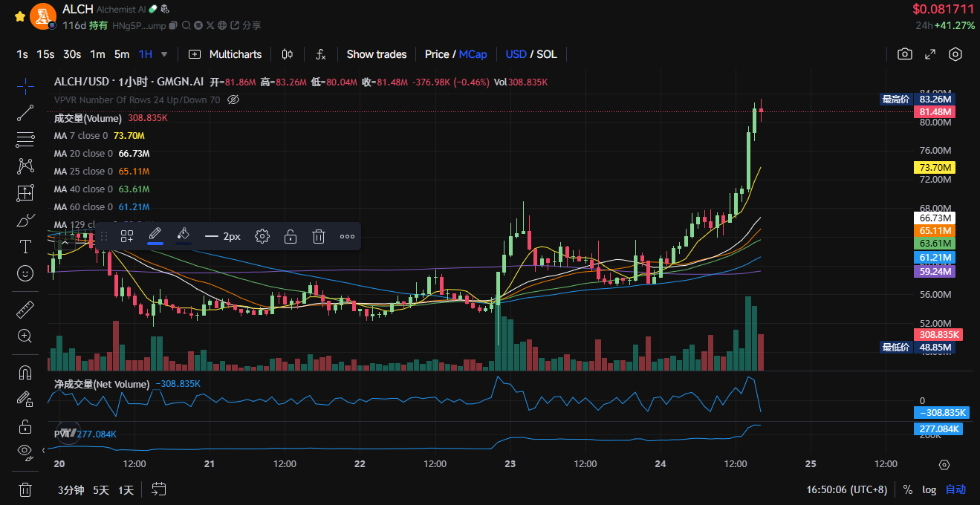This screenshot has height=505, width=980.
Task: Toggle the favorite star for ALCH
Action: click(20, 16)
